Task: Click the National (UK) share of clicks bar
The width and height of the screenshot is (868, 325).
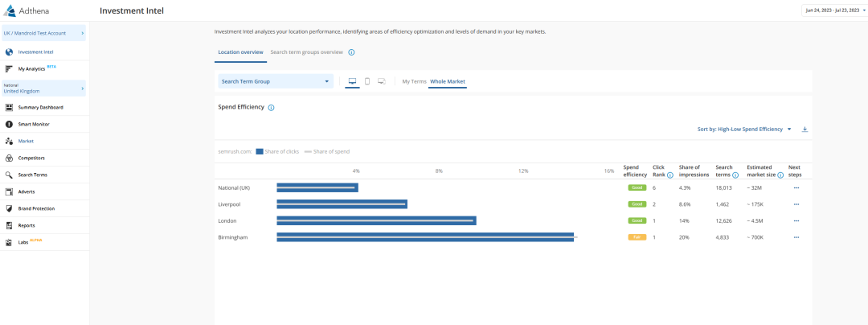Action: click(x=317, y=187)
